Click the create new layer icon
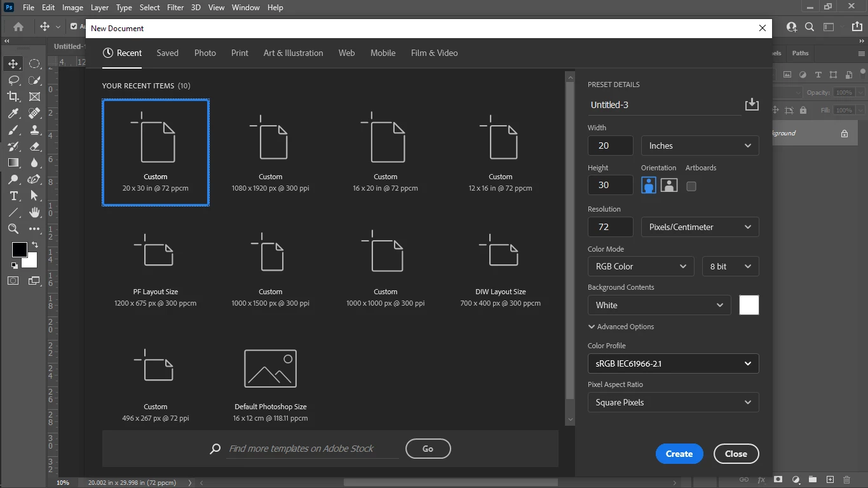Viewport: 868px width, 488px height. click(830, 479)
